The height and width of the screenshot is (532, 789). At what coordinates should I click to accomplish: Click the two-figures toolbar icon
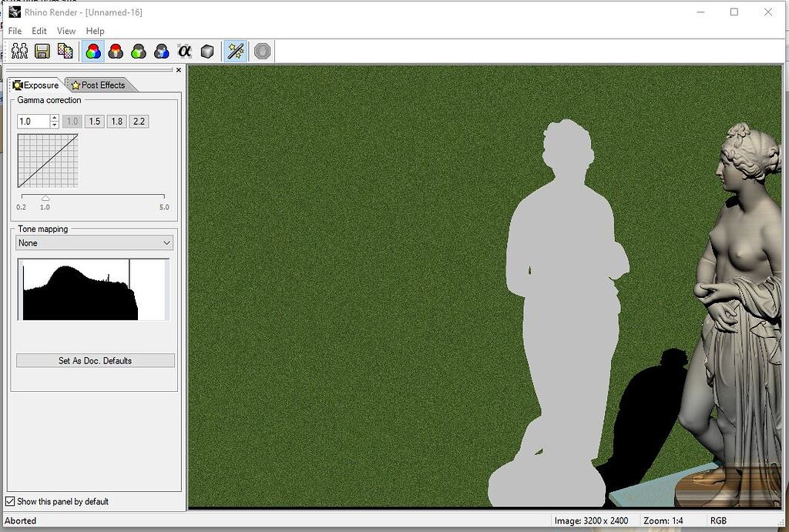coord(21,51)
